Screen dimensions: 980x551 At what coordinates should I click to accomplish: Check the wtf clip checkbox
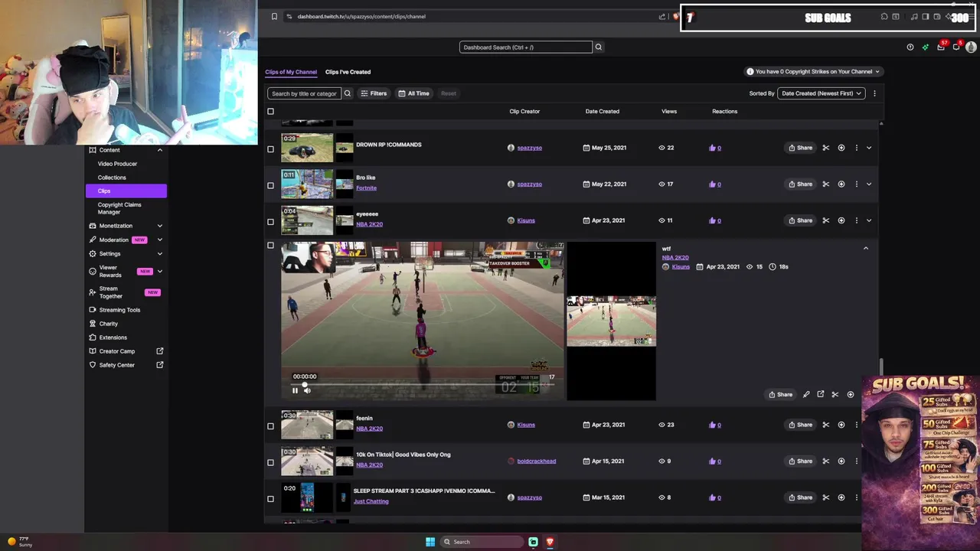[270, 246]
